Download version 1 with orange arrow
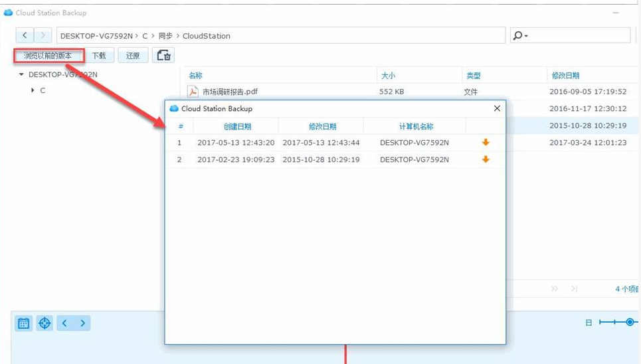 point(486,142)
